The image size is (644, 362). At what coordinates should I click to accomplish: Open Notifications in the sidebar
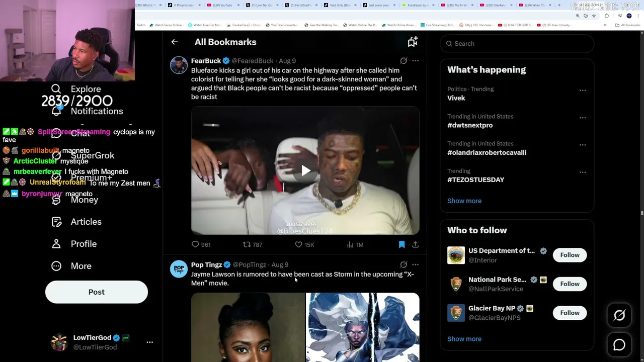tap(87, 111)
